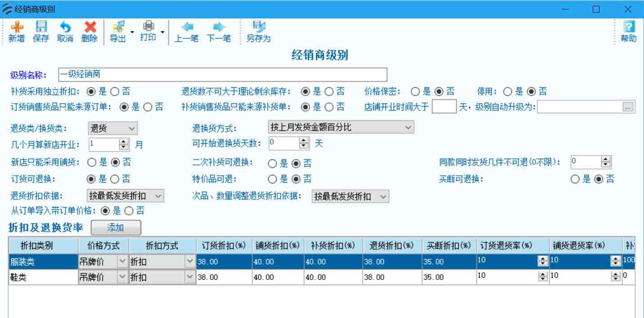Set 订货销售货品只能来源订单 to 否
The height and width of the screenshot is (318, 644).
tap(148, 107)
